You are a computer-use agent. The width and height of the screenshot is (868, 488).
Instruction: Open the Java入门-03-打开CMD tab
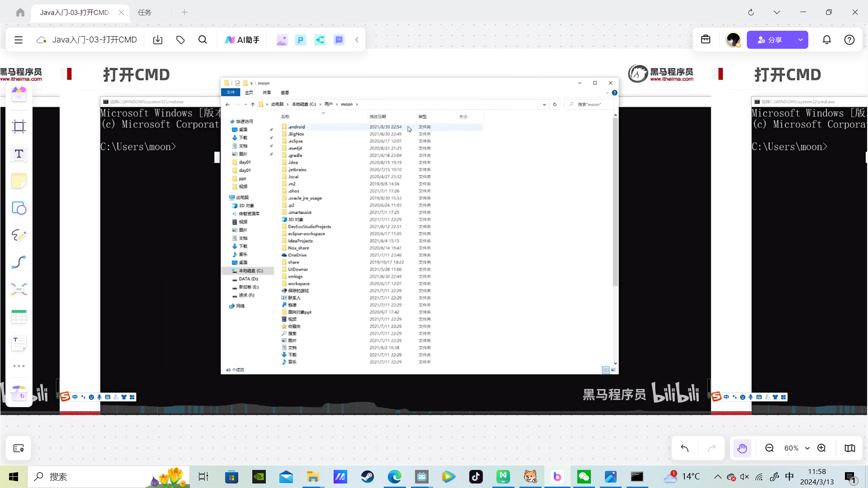pos(75,12)
